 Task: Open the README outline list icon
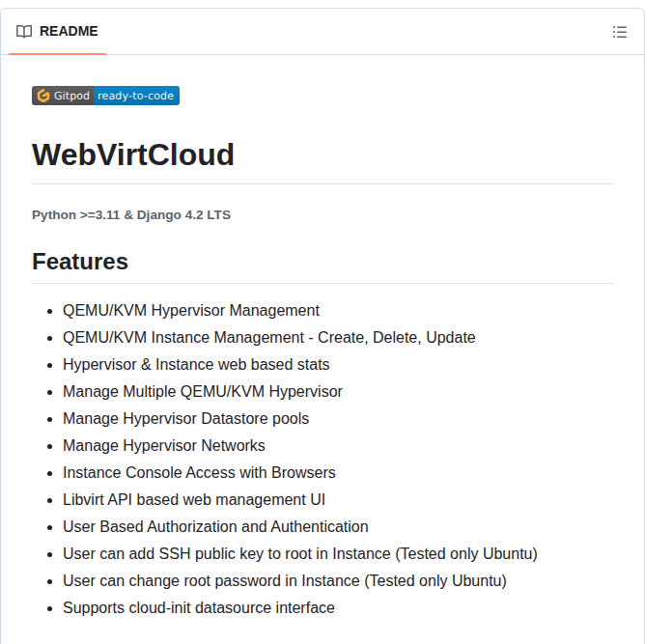pos(620,32)
